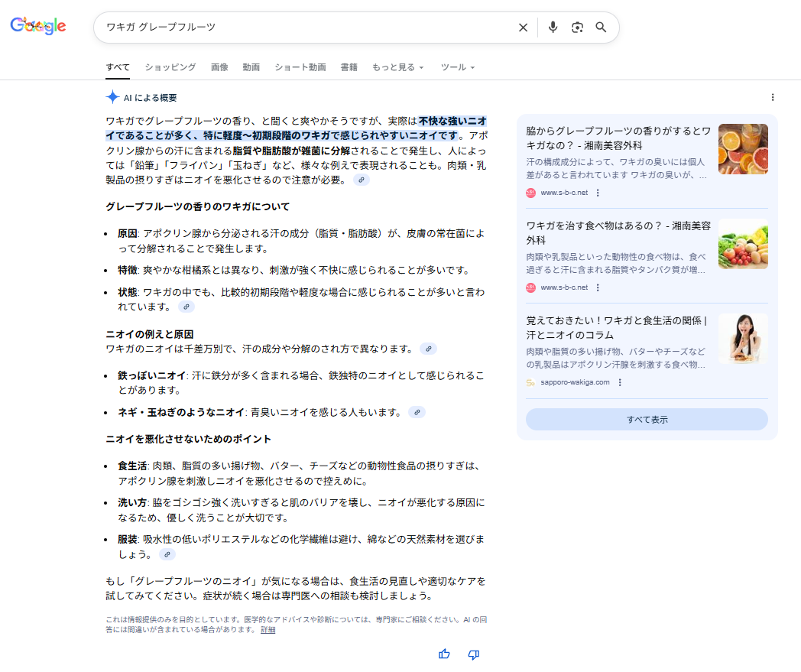The height and width of the screenshot is (672, 801).
Task: Click the magnifying glass to search
Action: click(602, 27)
